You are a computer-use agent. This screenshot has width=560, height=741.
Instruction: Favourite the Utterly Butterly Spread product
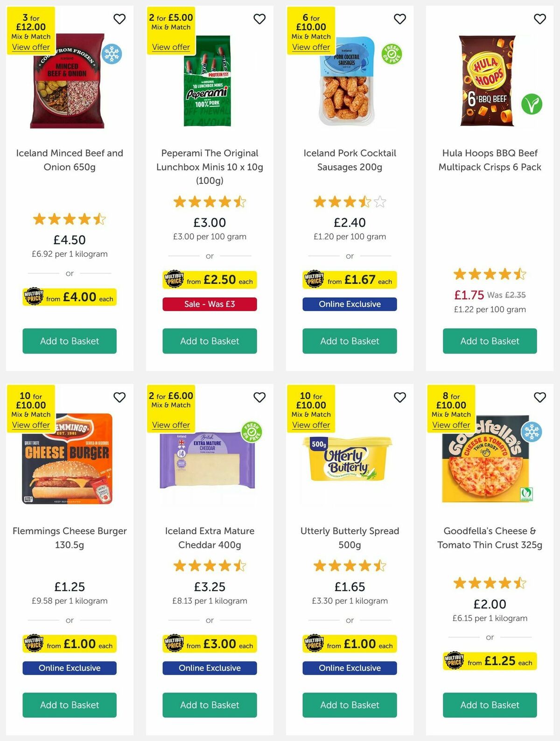pyautogui.click(x=399, y=397)
